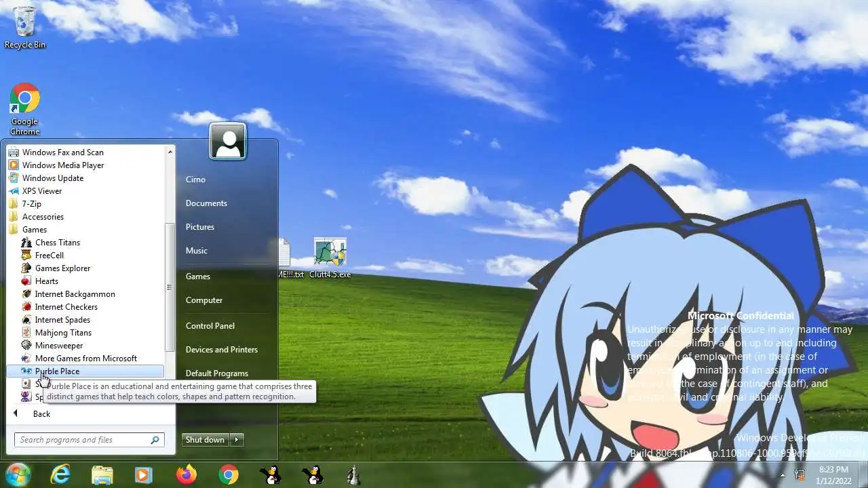Click the user account picture in Start menu
This screenshot has height=488, width=868.
click(228, 141)
